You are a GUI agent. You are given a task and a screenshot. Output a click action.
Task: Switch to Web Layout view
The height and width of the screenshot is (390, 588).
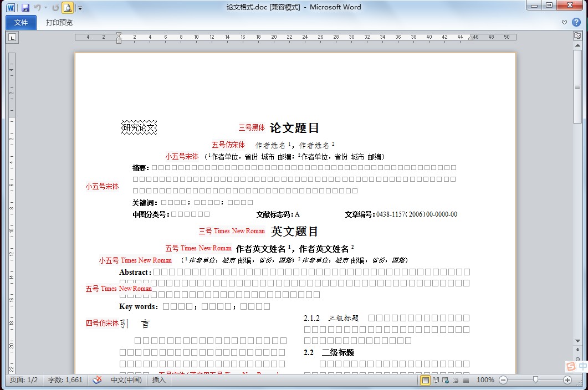(x=446, y=380)
